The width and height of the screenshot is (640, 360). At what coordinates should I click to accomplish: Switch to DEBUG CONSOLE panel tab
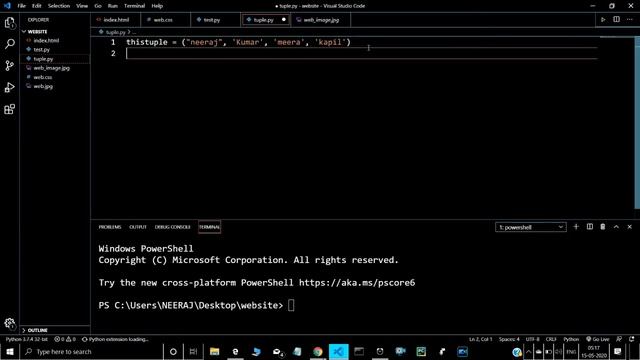[173, 227]
